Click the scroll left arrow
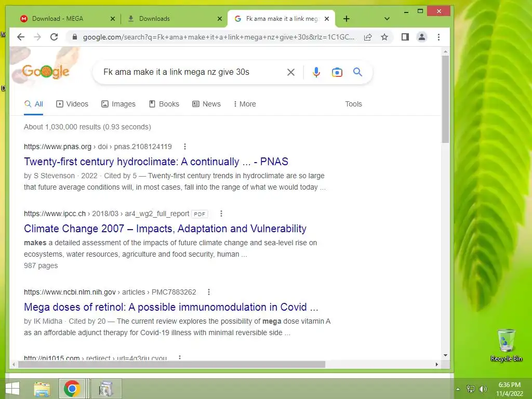The width and height of the screenshot is (532, 399). [13, 364]
